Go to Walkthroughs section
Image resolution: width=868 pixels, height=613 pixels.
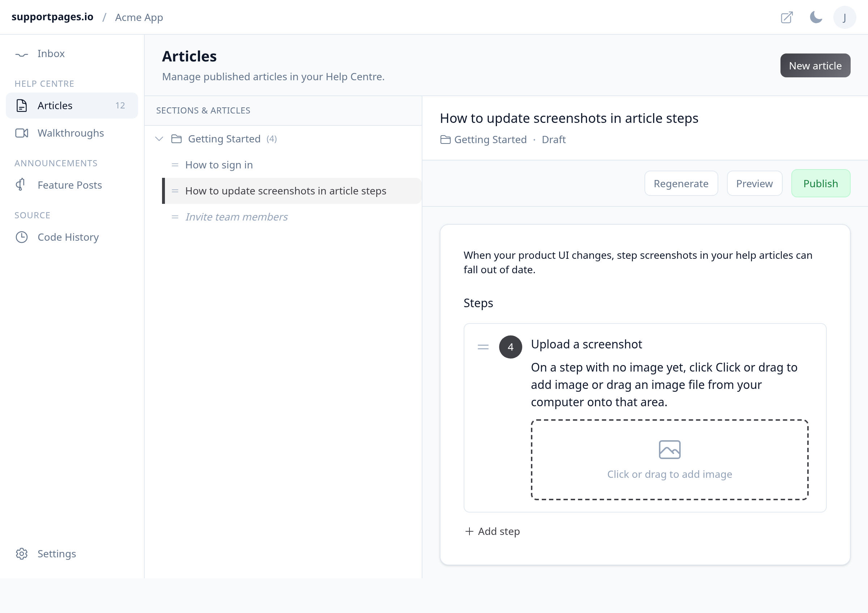(72, 133)
